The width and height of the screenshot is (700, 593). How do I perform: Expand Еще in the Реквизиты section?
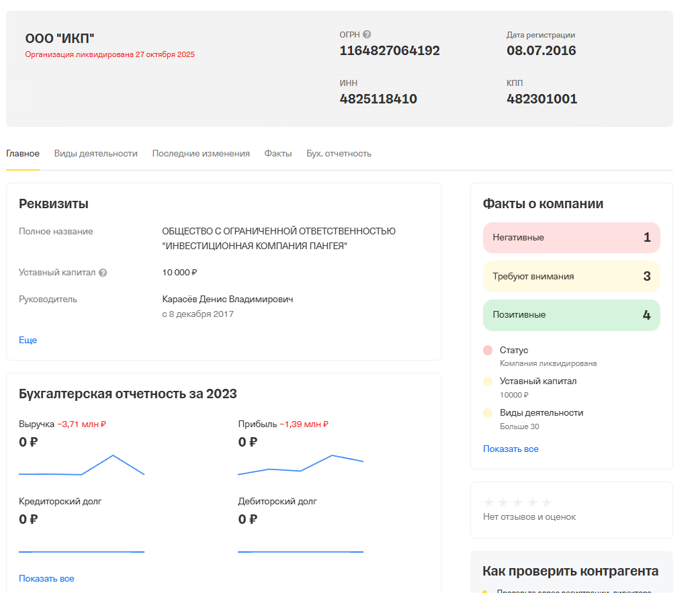pos(27,340)
